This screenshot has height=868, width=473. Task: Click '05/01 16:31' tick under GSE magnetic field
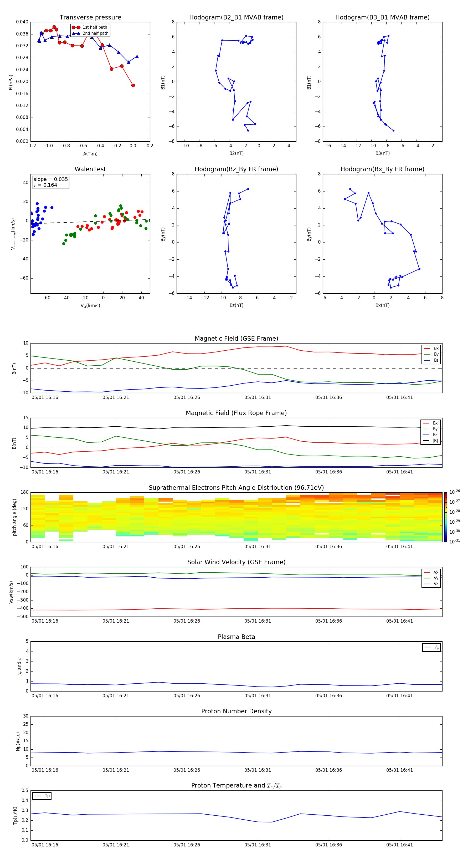point(258,398)
